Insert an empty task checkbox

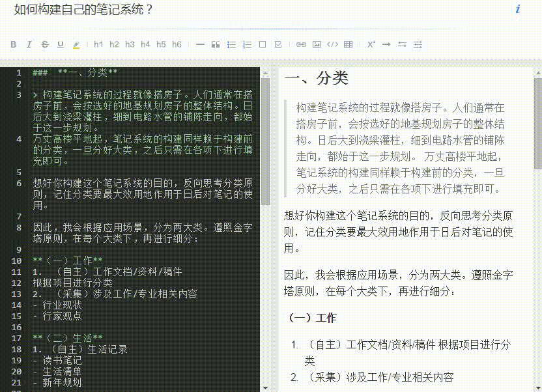263,44
